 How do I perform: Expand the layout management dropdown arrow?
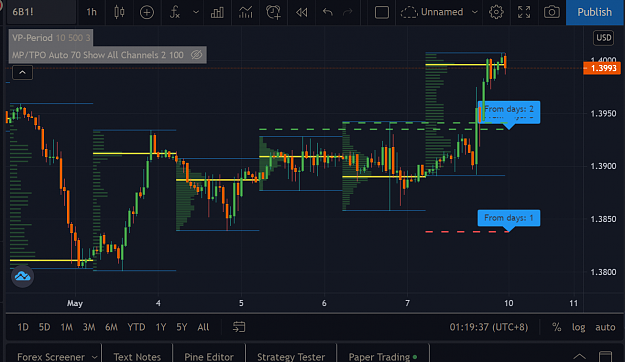point(474,12)
